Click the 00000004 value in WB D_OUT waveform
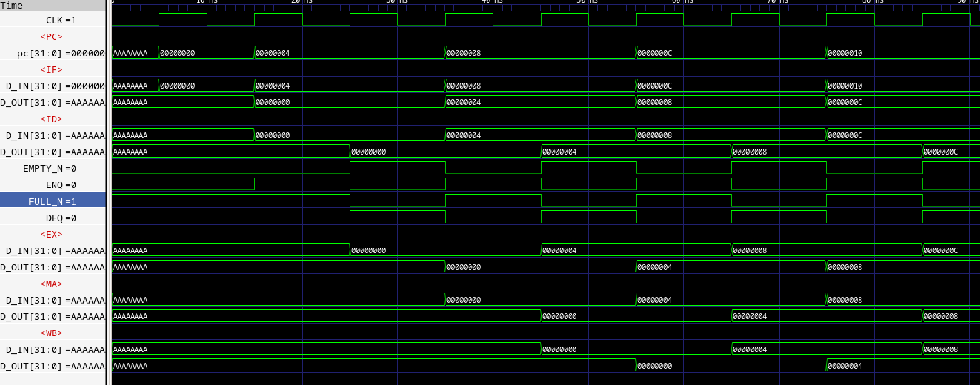This screenshot has height=385, width=980. (845, 366)
